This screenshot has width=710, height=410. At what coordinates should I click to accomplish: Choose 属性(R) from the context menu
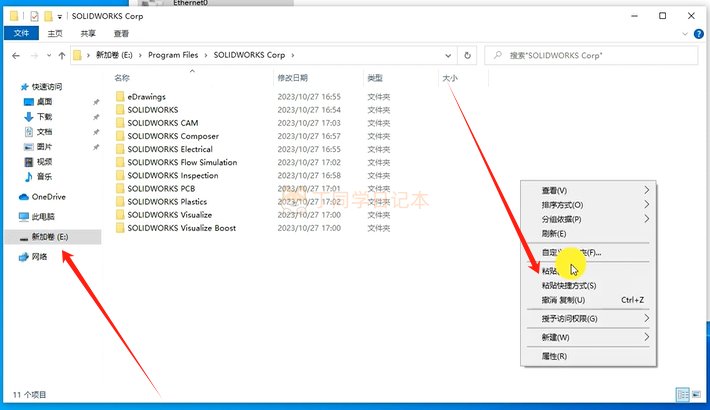(554, 356)
